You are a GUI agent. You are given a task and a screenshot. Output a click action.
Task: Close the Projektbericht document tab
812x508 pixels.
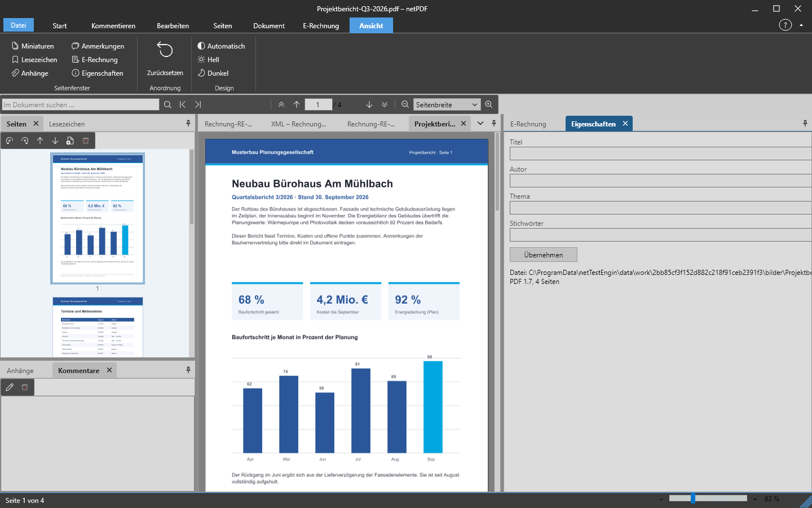pyautogui.click(x=464, y=123)
